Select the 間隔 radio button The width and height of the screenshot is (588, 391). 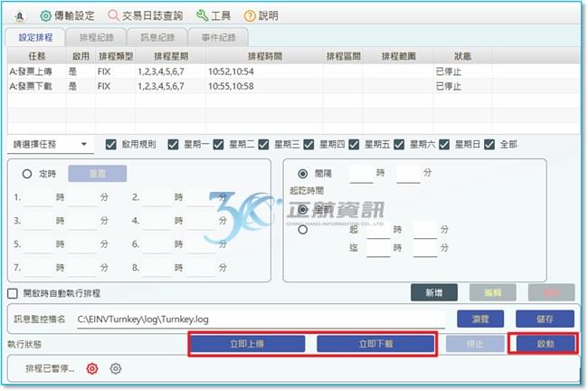click(x=303, y=174)
